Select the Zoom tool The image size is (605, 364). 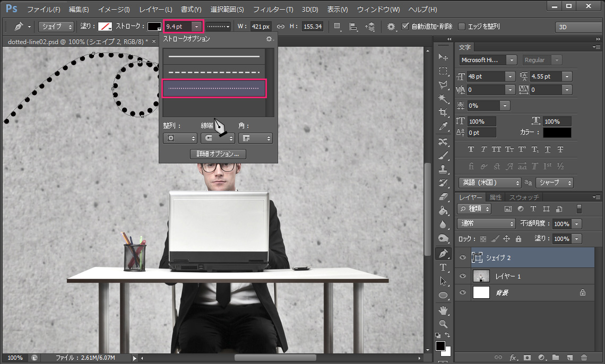tap(443, 323)
